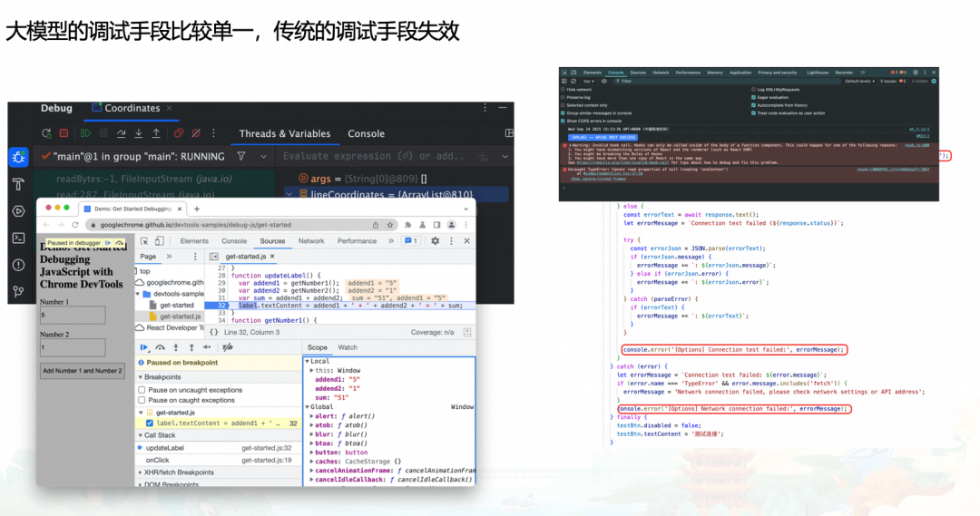980x516 pixels.
Task: Collapse the Global scope group
Action: [307, 406]
